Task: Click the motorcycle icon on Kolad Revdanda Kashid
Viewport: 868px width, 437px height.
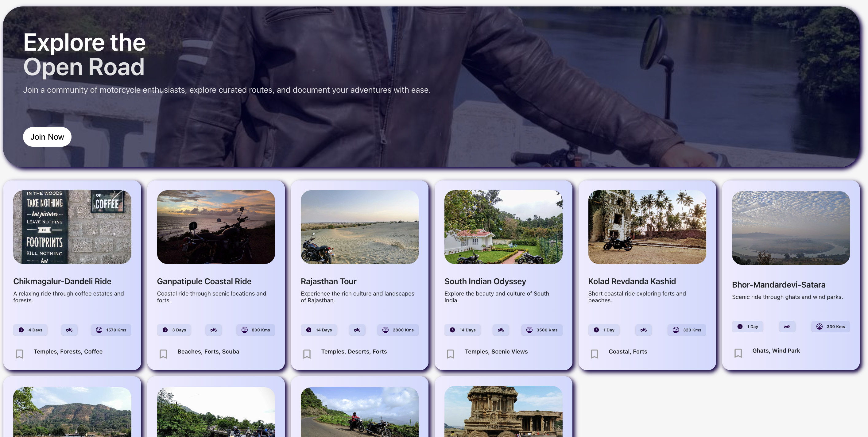Action: tap(643, 330)
